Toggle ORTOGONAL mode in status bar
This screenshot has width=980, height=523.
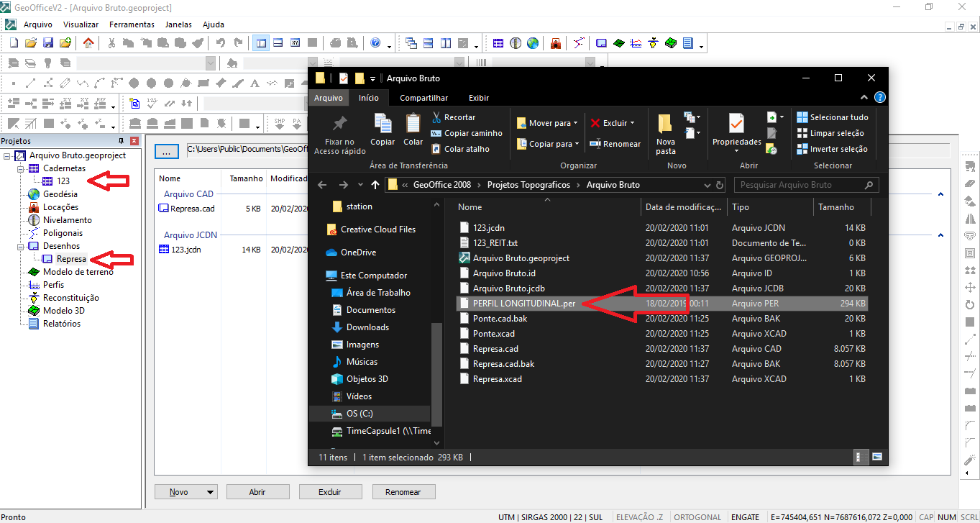coord(698,517)
